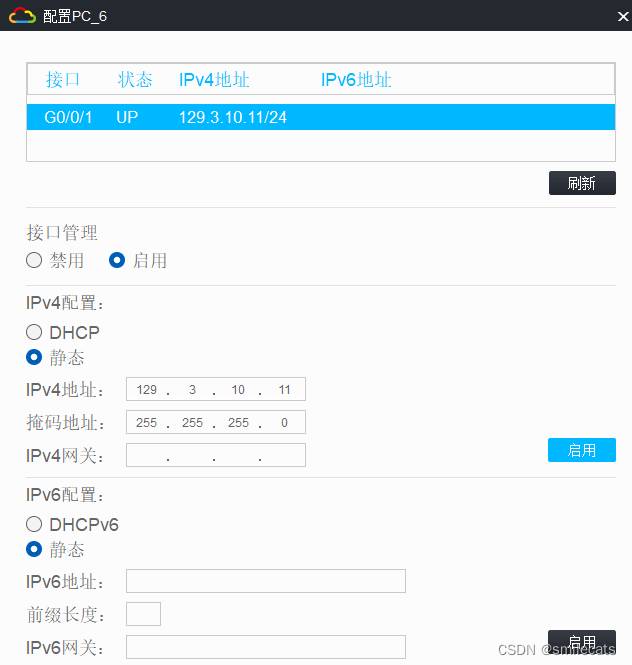Choose DHCP for IPv4 configuration

pyautogui.click(x=35, y=332)
